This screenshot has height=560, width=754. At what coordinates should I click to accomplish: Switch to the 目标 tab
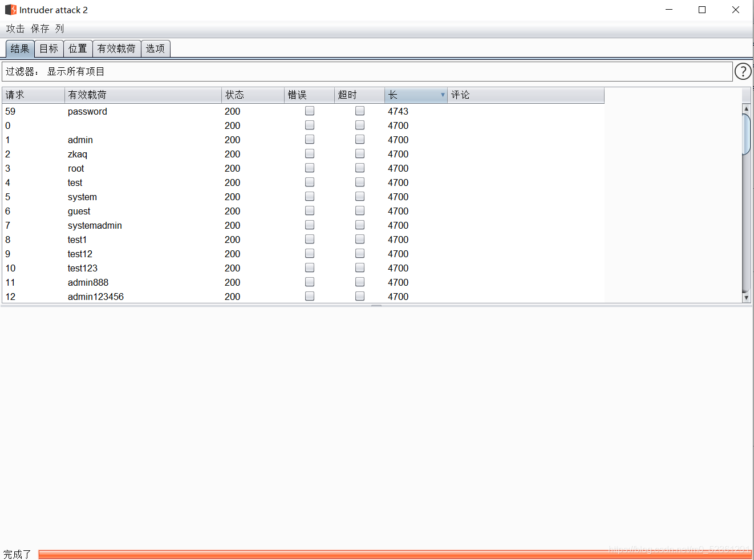(49, 48)
